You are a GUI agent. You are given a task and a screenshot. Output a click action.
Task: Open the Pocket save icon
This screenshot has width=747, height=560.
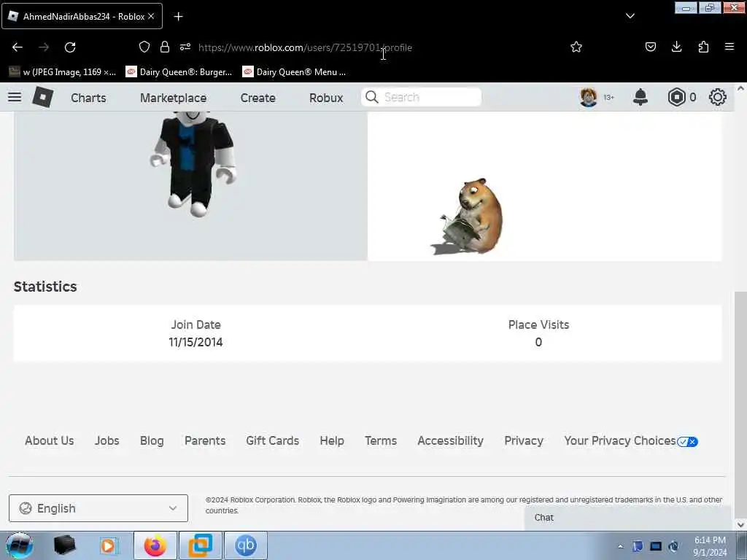click(651, 47)
